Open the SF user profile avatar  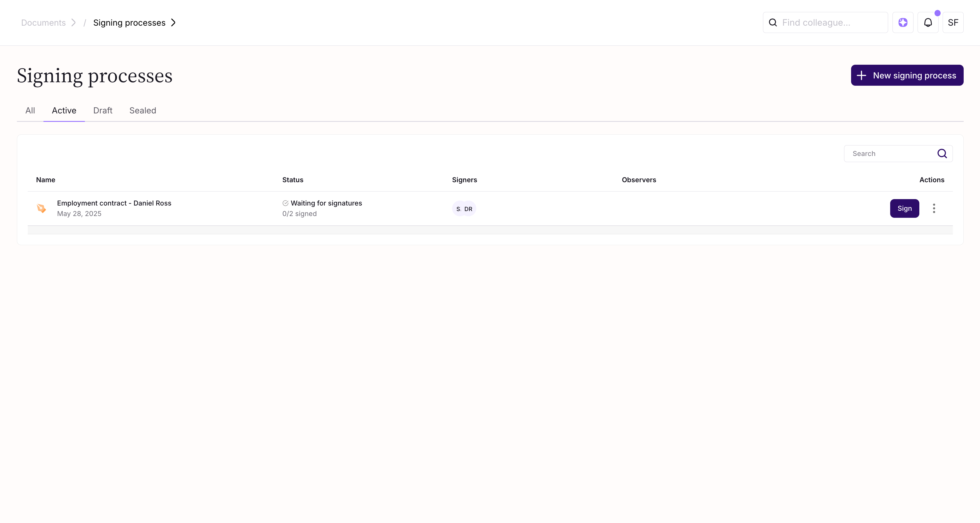coord(953,22)
